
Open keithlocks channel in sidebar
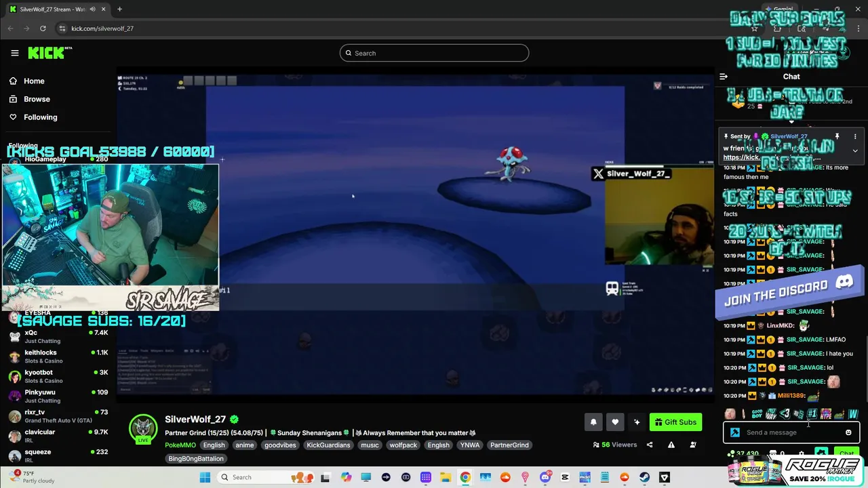[x=58, y=356]
